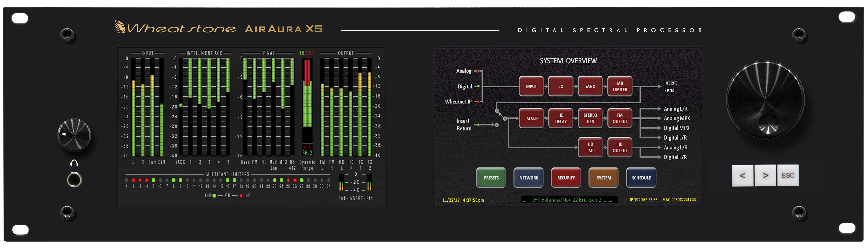
Task: Click the MULTIBAND LIMITERS heading
Action: 227,174
